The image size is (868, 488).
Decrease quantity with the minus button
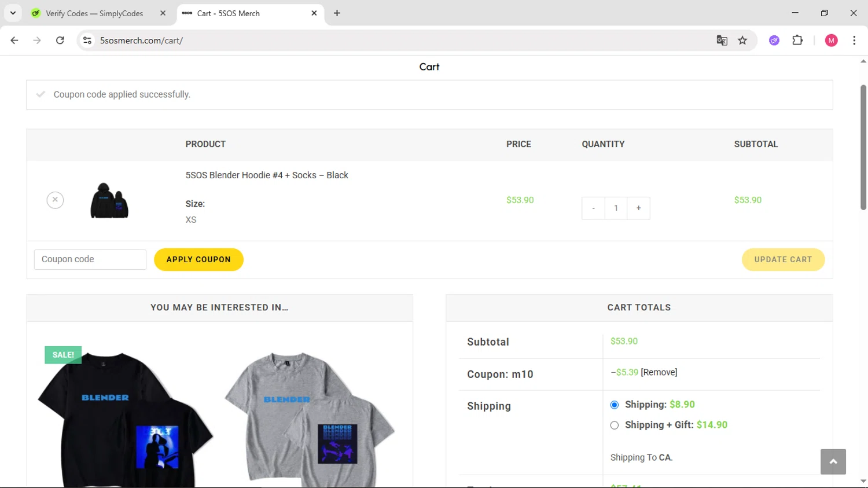(593, 208)
